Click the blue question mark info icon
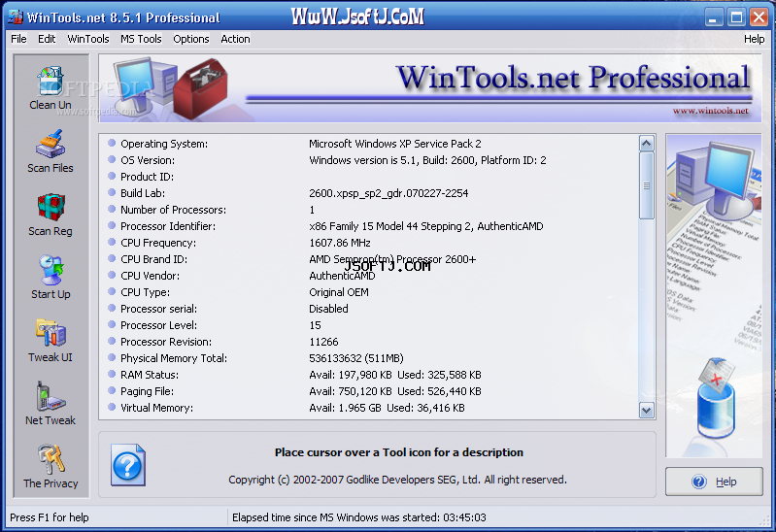Image resolution: width=776 pixels, height=532 pixels. pyautogui.click(x=128, y=465)
